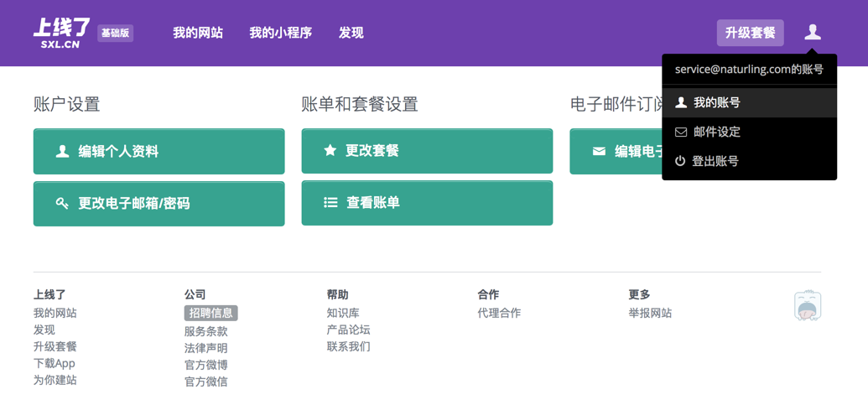The height and width of the screenshot is (400, 868).
Task: Click the 基础版 plan badge
Action: click(x=116, y=34)
